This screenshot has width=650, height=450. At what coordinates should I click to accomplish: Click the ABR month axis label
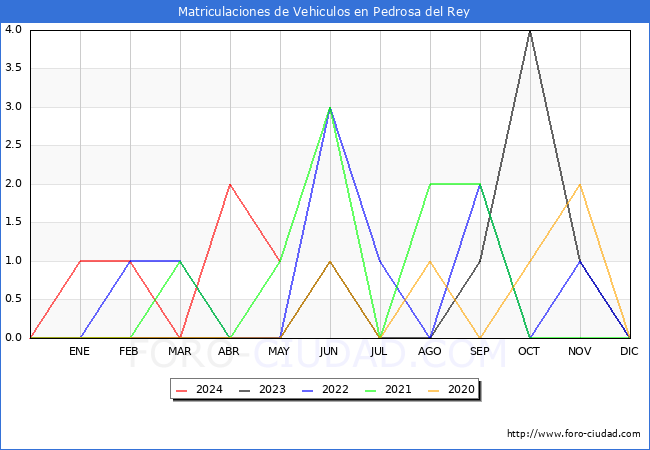click(x=229, y=351)
